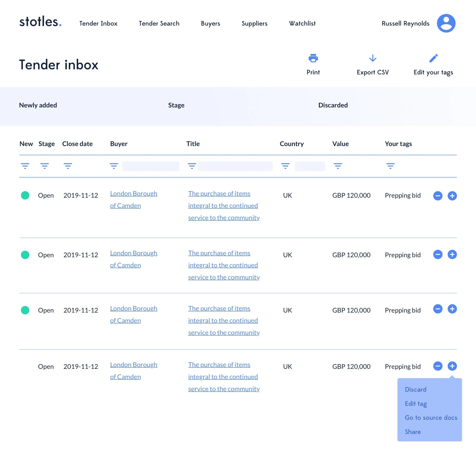
Task: Select Discard in the popup menu
Action: [415, 389]
